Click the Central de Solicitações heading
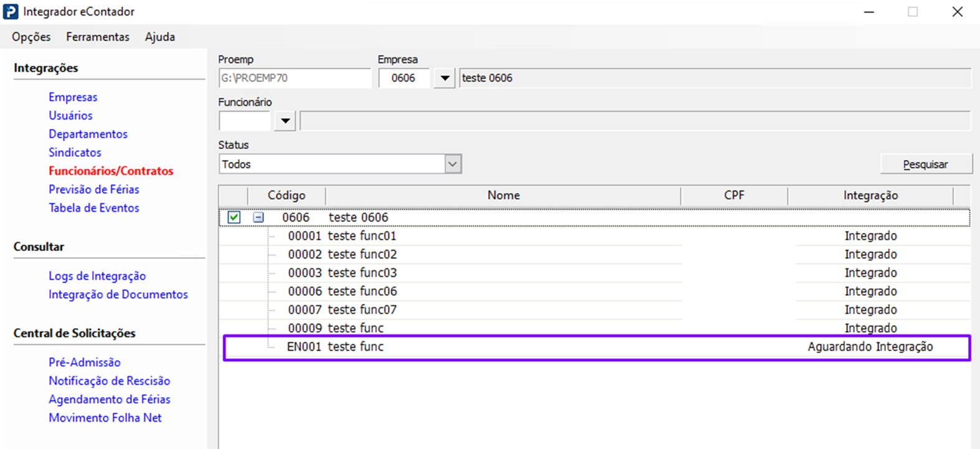Image resolution: width=980 pixels, height=449 pixels. pos(75,333)
